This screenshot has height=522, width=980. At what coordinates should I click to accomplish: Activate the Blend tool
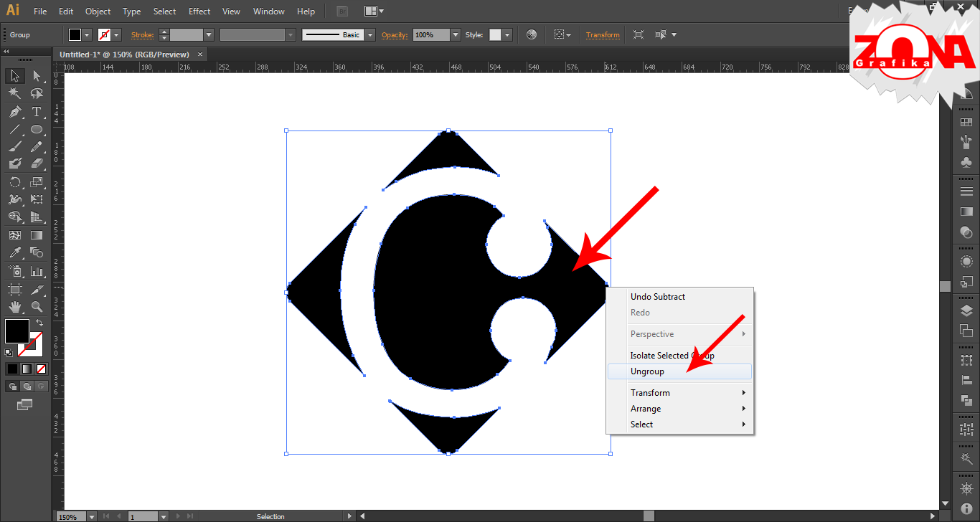pyautogui.click(x=37, y=252)
